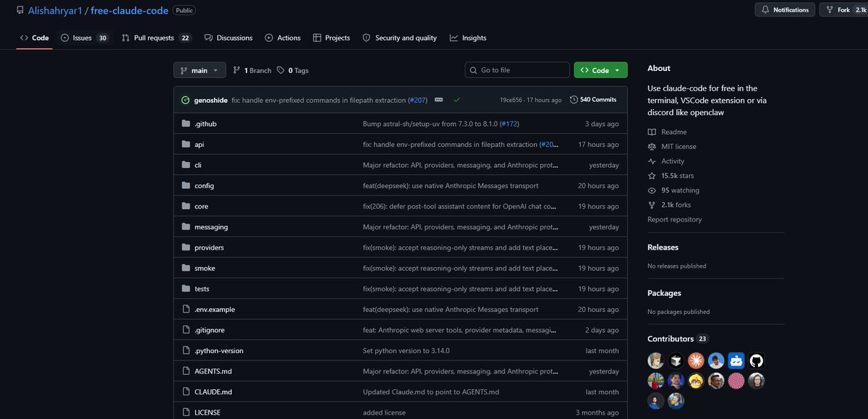Image resolution: width=868 pixels, height=419 pixels.
Task: Open the Packages heading link
Action: (x=664, y=293)
